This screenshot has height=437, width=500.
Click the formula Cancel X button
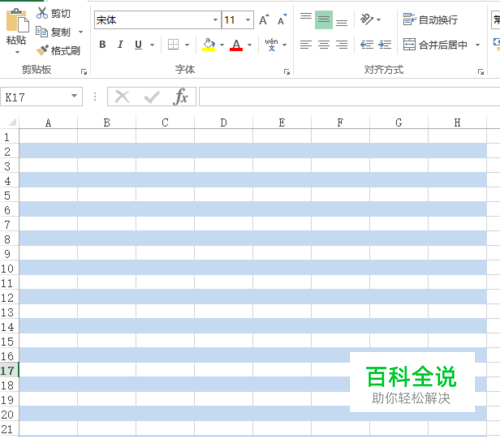click(122, 97)
